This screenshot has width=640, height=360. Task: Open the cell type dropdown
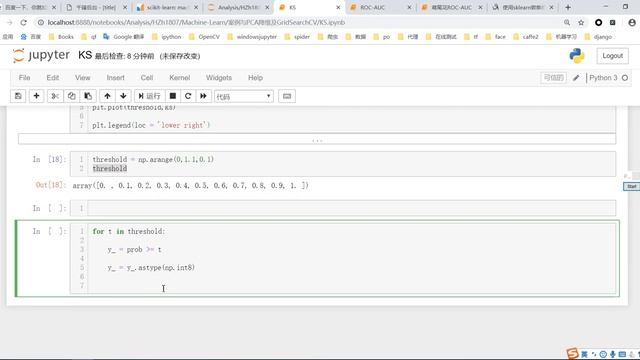coord(244,96)
